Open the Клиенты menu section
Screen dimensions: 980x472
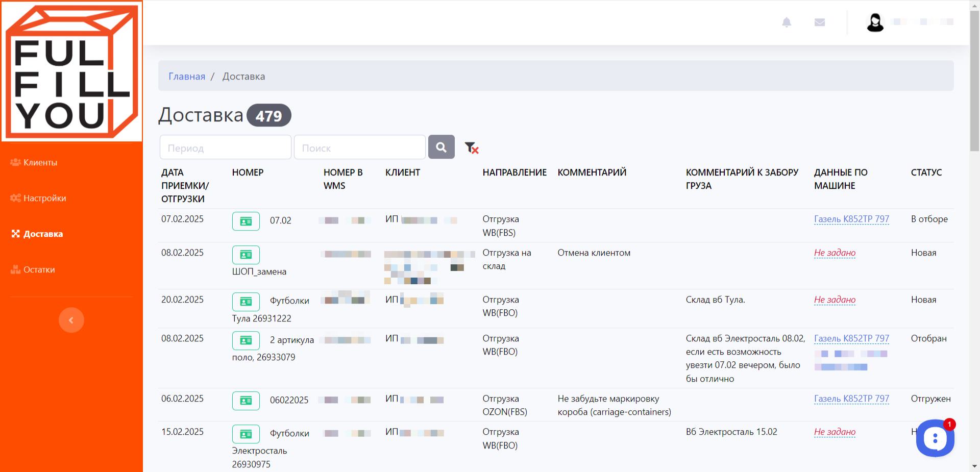coord(40,162)
